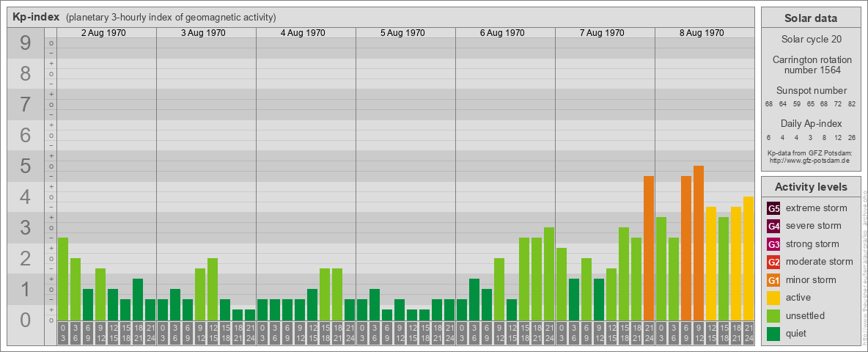Click the '2 Aug 1970' date header
Image resolution: width=868 pixels, height=352 pixels.
(103, 33)
